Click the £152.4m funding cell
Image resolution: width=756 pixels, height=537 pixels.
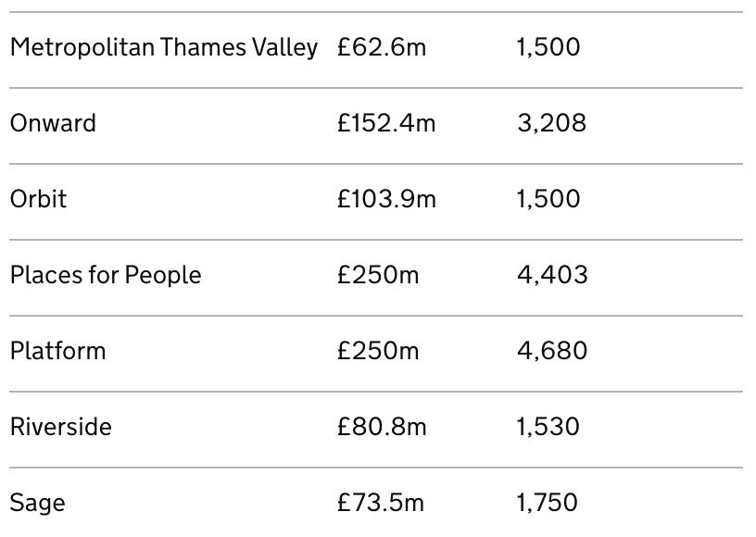point(386,123)
